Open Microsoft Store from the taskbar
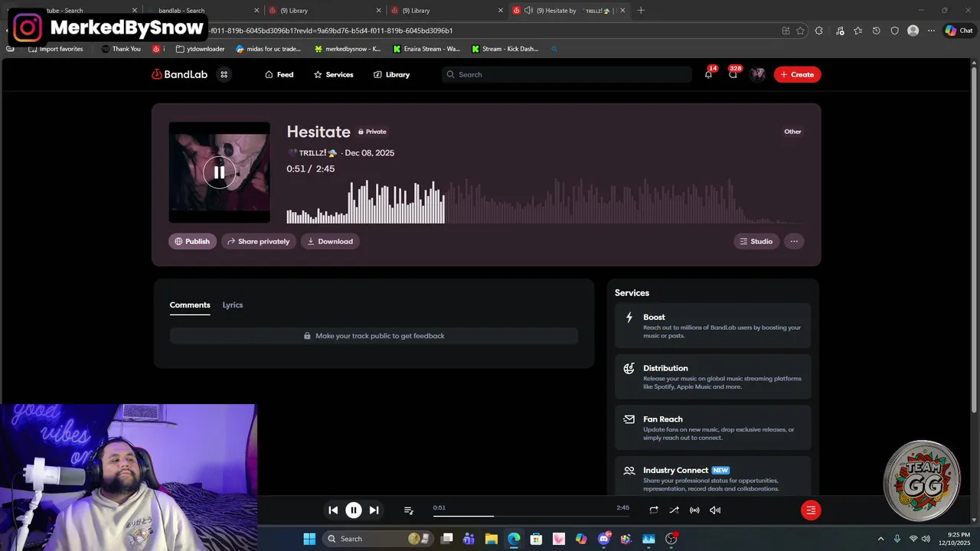Image resolution: width=980 pixels, height=551 pixels. coord(536,539)
